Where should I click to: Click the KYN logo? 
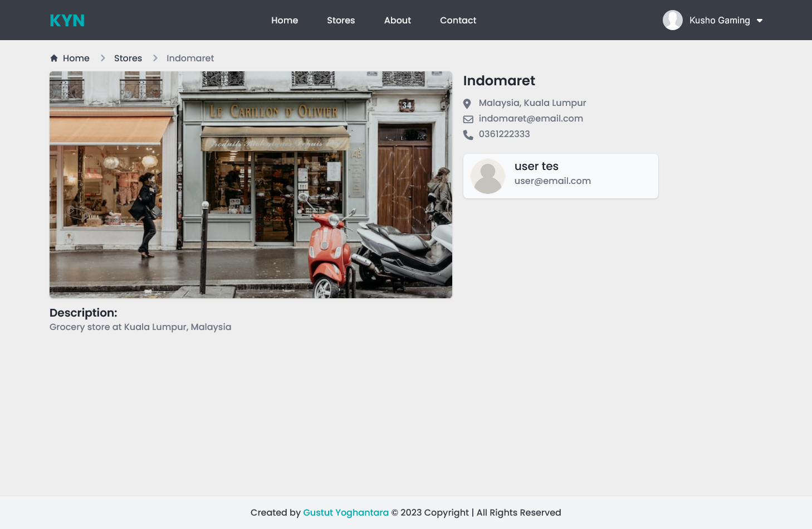(67, 21)
